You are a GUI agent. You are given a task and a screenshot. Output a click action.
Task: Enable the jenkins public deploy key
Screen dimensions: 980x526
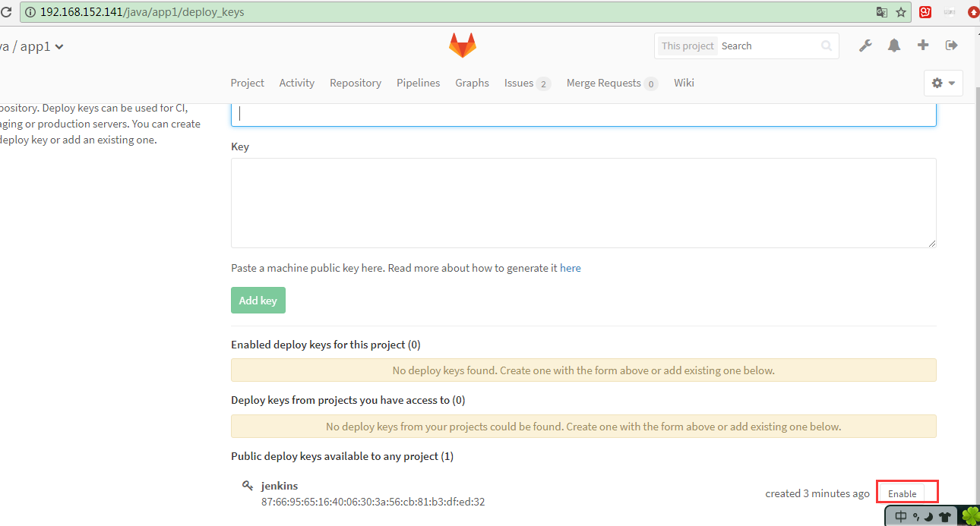click(903, 493)
